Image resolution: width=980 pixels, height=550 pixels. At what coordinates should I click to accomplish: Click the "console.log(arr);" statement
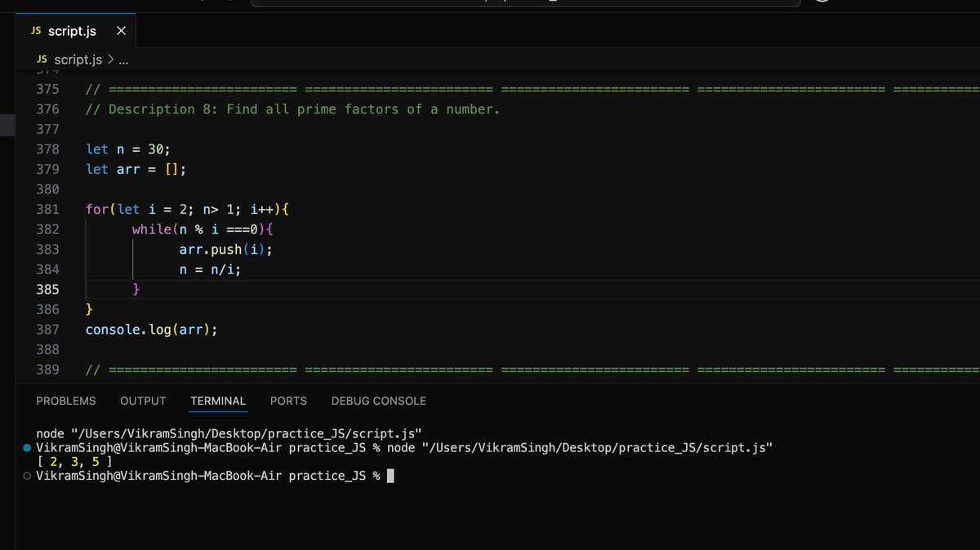(x=152, y=330)
